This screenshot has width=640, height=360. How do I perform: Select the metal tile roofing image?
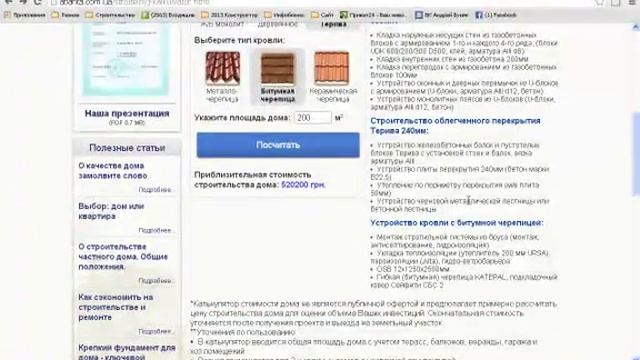coord(222,68)
